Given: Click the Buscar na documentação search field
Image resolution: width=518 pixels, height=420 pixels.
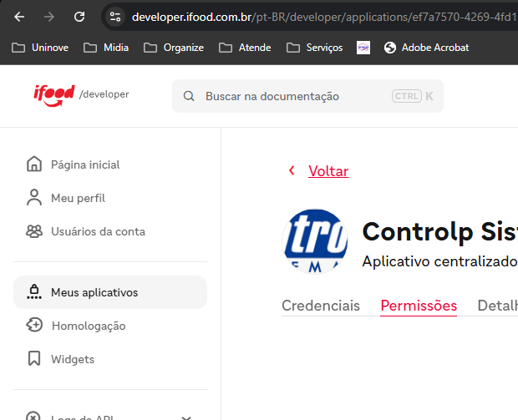Looking at the screenshot, I should click(x=307, y=96).
